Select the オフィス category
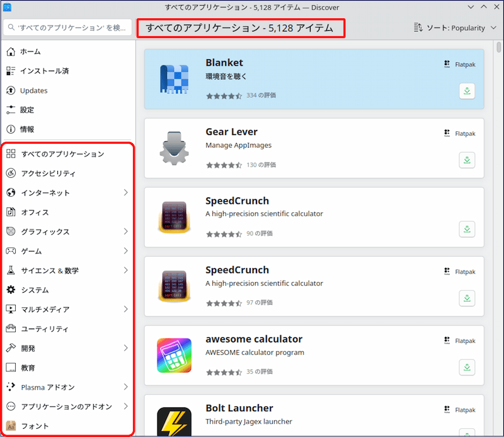504x437 pixels. click(x=35, y=212)
